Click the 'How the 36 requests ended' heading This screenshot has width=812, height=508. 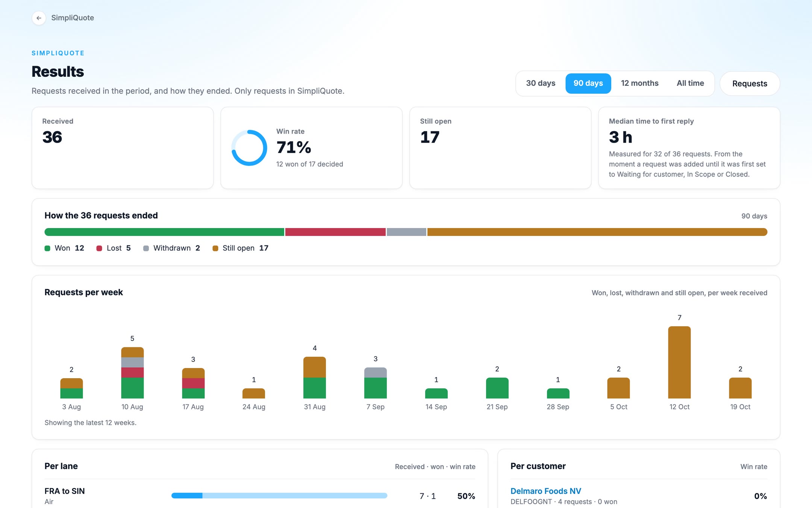[x=101, y=216]
